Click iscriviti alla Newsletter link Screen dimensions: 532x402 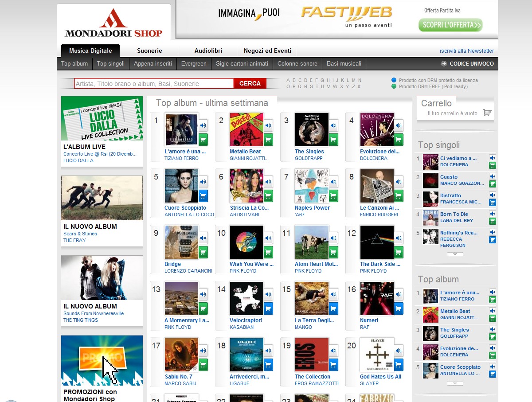467,51
